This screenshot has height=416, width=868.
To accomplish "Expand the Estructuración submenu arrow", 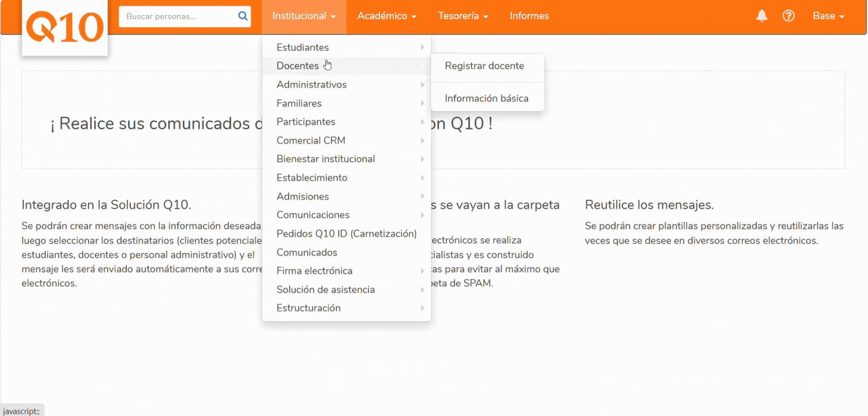I will (x=422, y=308).
